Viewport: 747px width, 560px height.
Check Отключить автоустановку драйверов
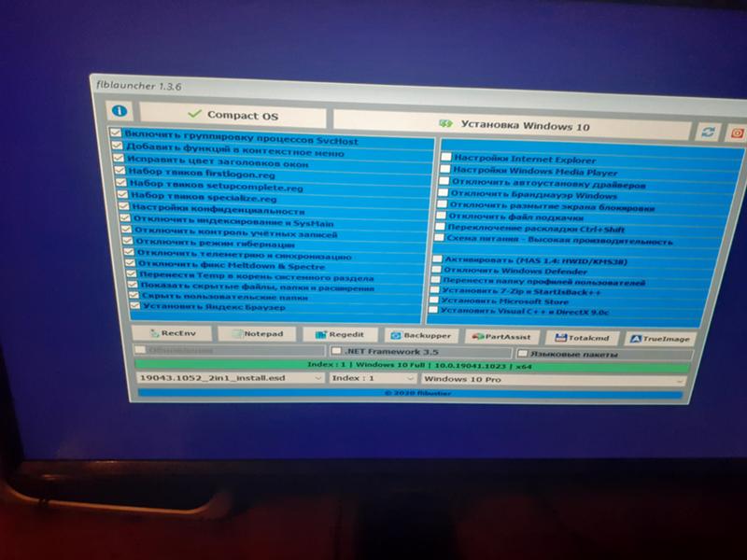coord(444,181)
